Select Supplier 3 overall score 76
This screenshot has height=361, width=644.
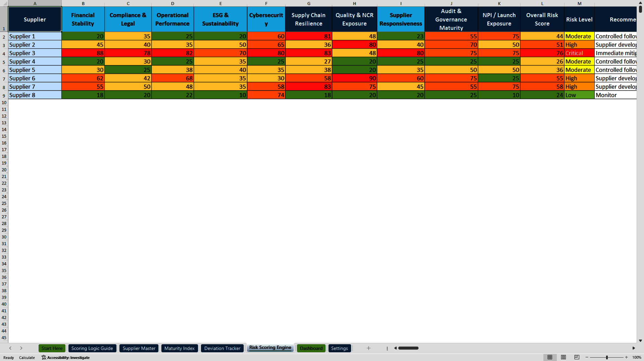[x=542, y=53]
